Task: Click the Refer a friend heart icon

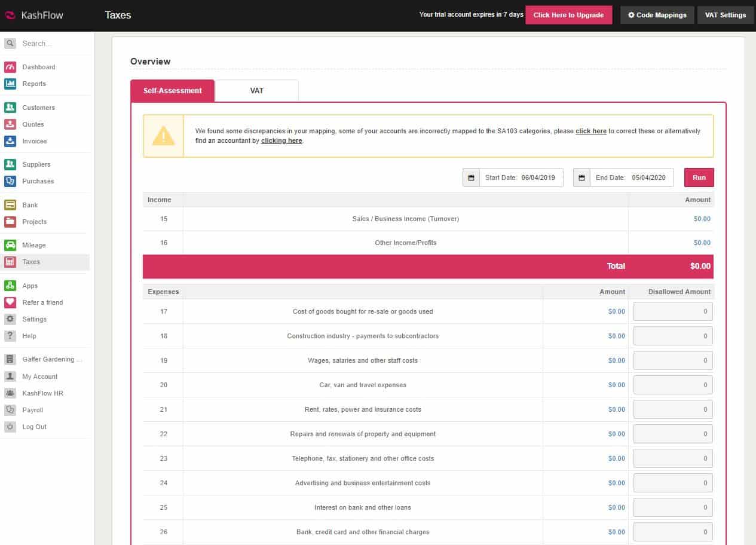Action: pos(10,302)
